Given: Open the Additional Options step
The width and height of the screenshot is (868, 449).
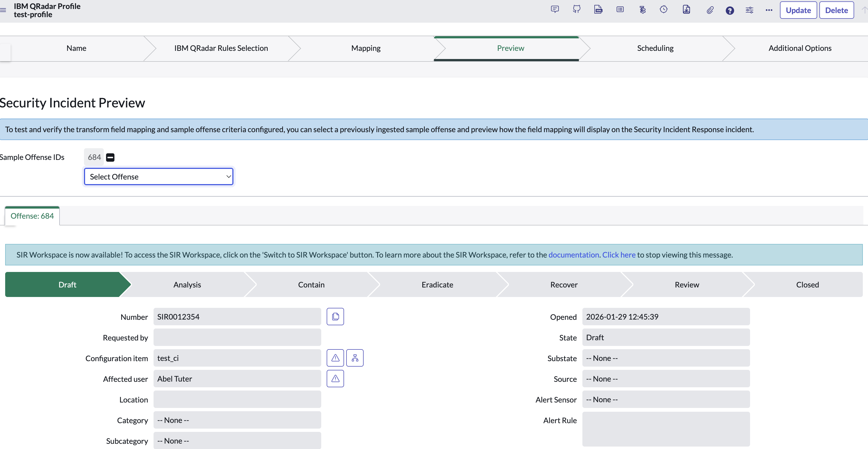Looking at the screenshot, I should 800,48.
